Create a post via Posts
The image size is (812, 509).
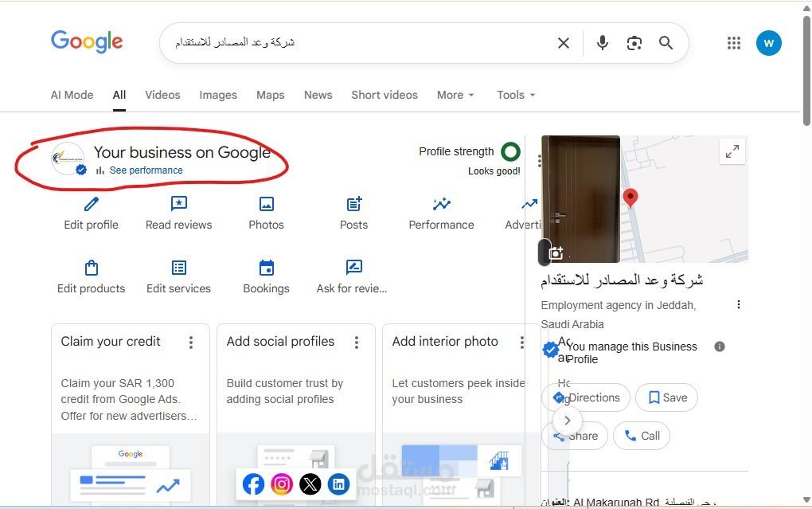[x=353, y=213]
